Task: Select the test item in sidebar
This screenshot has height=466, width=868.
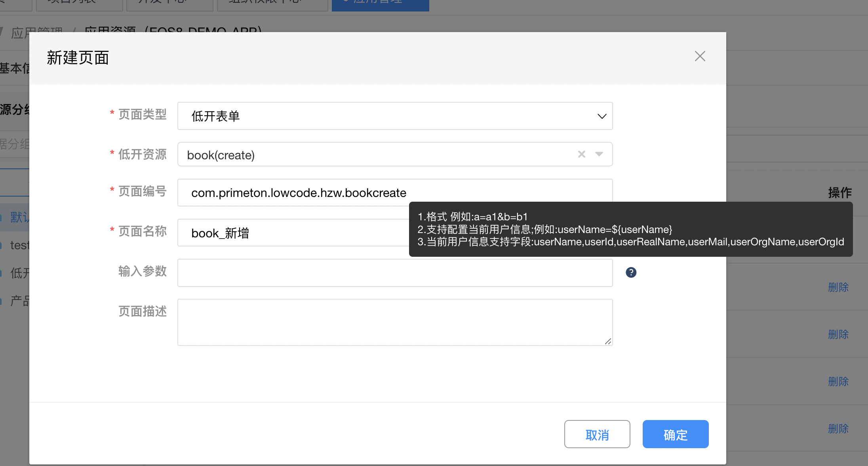Action: pyautogui.click(x=19, y=245)
